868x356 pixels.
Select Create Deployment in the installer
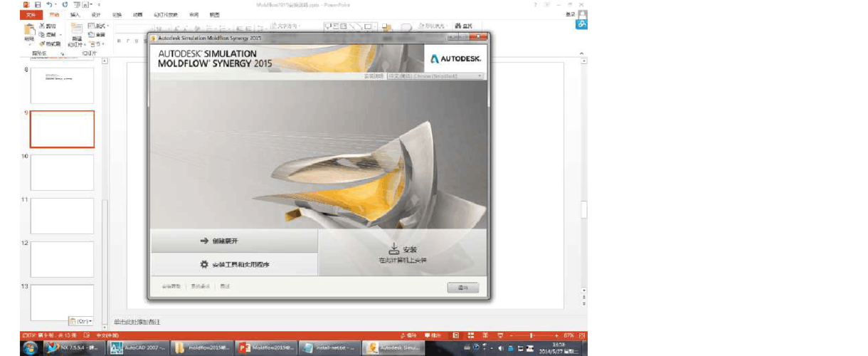[234, 241]
